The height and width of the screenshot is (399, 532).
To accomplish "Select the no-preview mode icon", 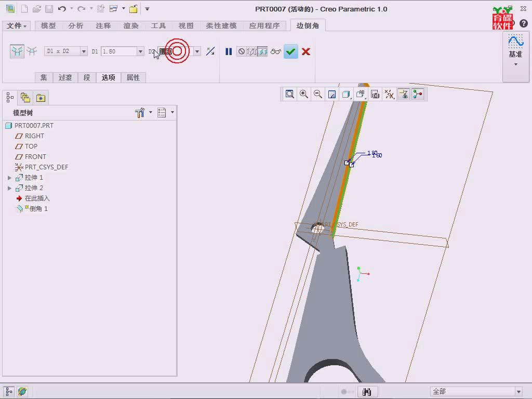I will pyautogui.click(x=242, y=51).
